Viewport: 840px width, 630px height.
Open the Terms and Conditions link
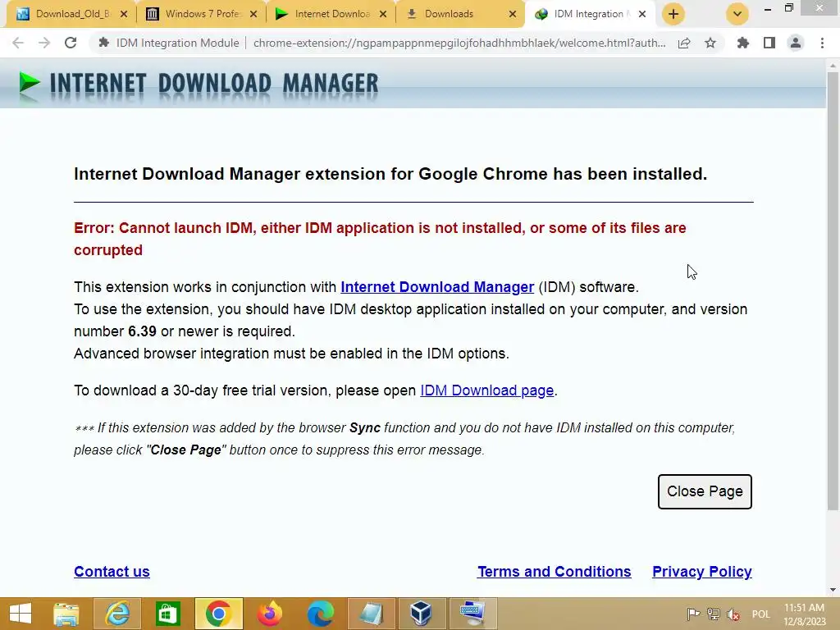[x=554, y=572]
